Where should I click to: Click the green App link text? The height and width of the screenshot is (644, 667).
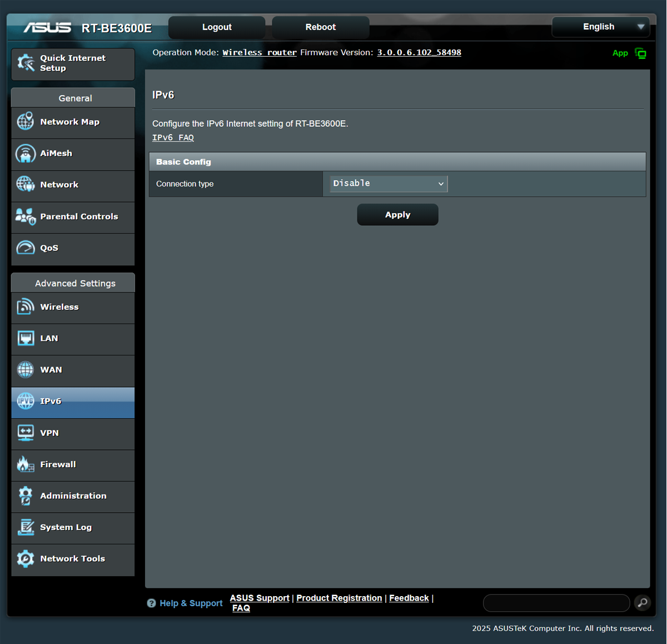coord(620,53)
